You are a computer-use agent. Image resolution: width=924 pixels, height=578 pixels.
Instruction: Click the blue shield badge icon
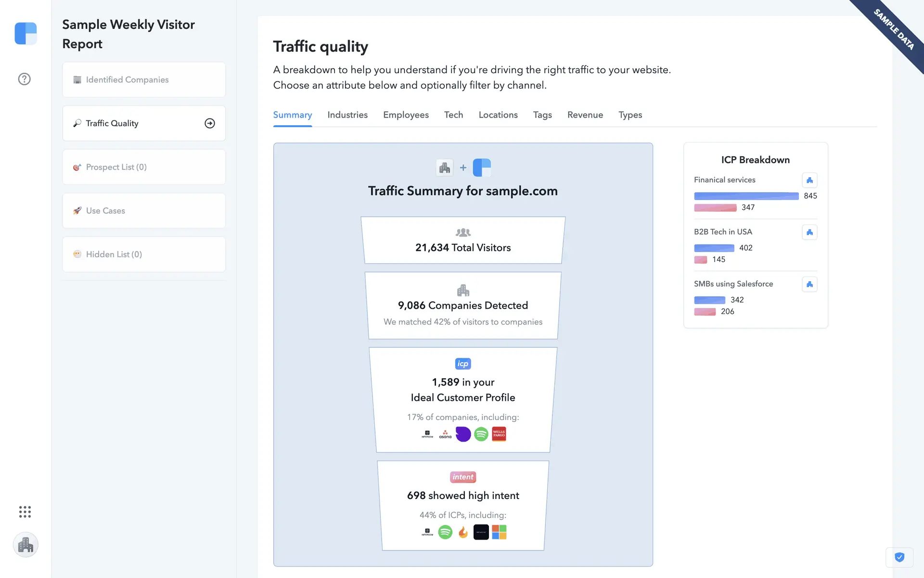click(x=899, y=557)
